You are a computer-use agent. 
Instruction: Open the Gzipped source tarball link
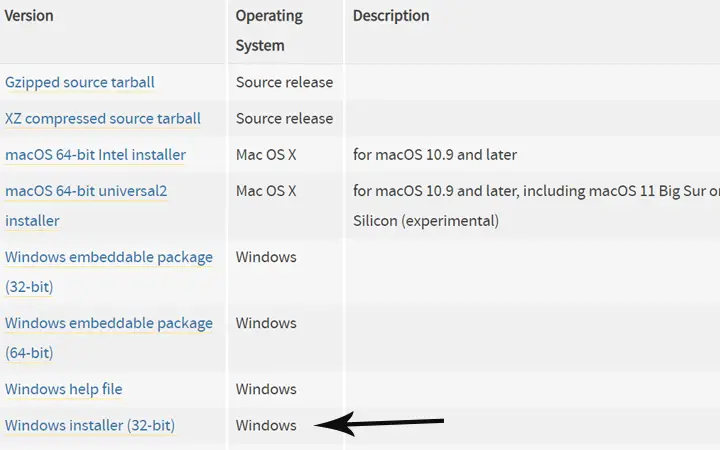coord(79,82)
